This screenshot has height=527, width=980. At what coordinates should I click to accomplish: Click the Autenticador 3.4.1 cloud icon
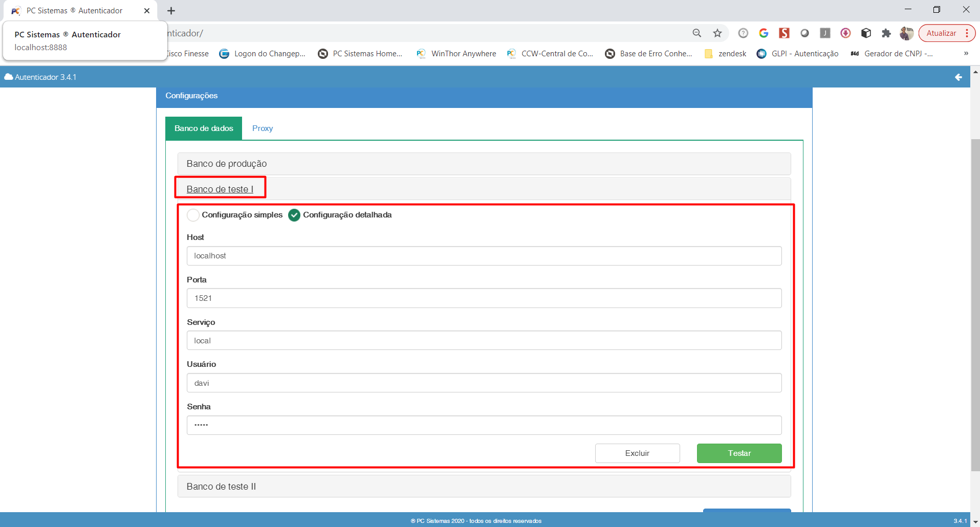click(x=9, y=77)
